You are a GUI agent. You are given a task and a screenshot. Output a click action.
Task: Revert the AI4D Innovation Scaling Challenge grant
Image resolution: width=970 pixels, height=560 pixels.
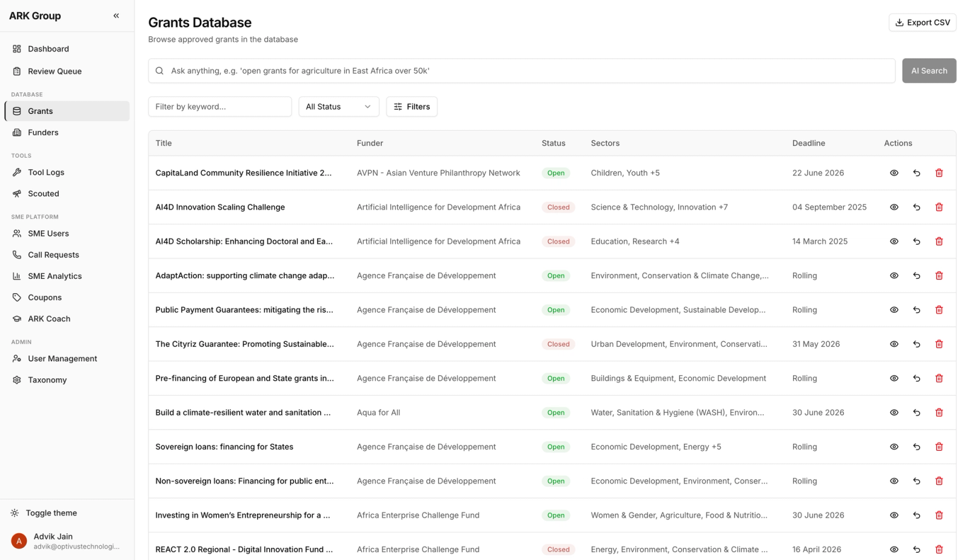pos(916,207)
